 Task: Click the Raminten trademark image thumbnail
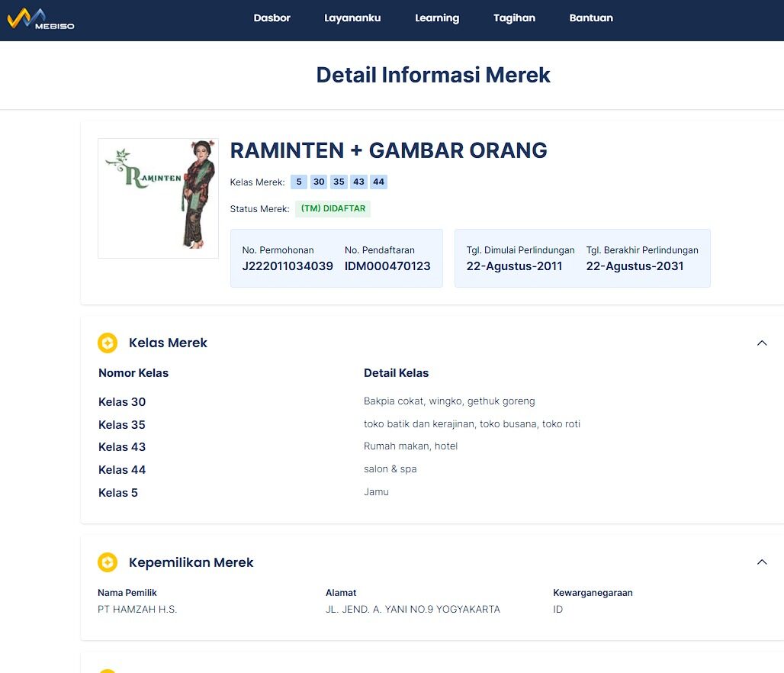pos(158,198)
